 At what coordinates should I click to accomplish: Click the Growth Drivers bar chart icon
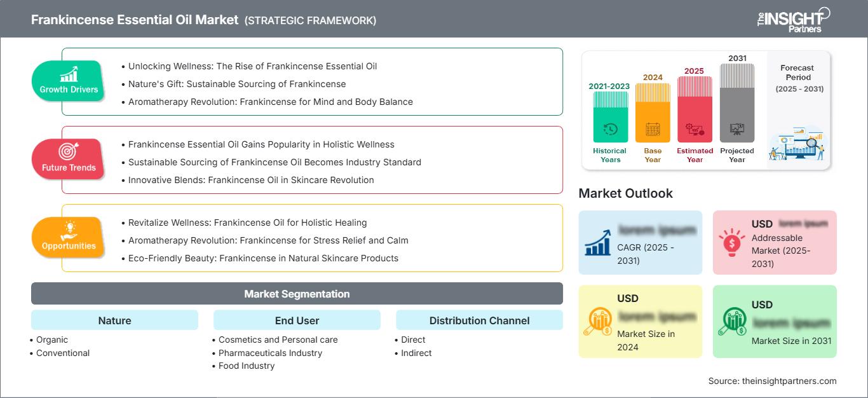(x=69, y=74)
